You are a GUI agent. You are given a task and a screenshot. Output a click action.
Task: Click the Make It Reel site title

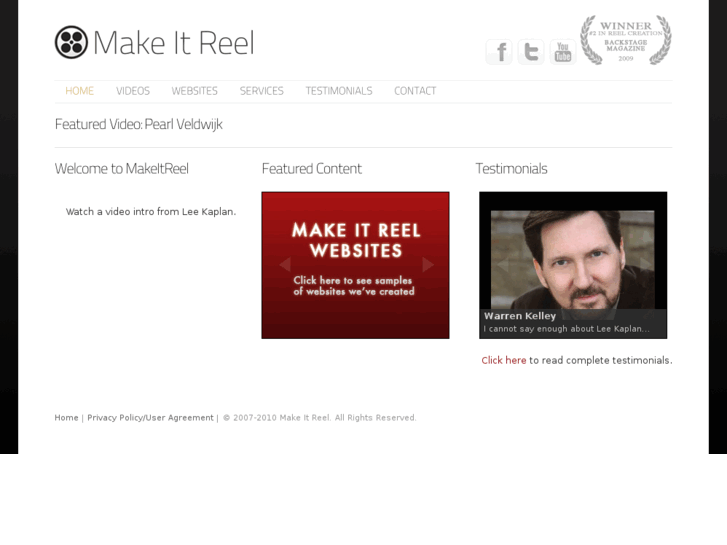(174, 43)
